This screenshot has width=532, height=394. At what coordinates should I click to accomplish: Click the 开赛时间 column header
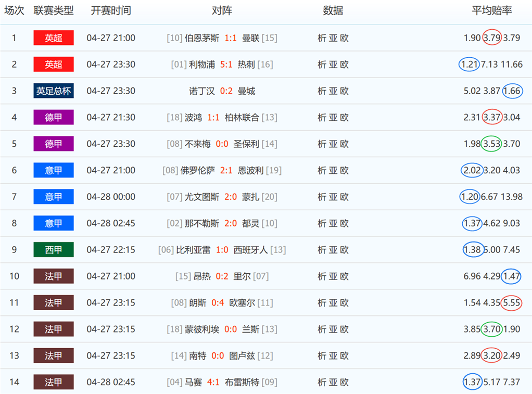coord(111,10)
